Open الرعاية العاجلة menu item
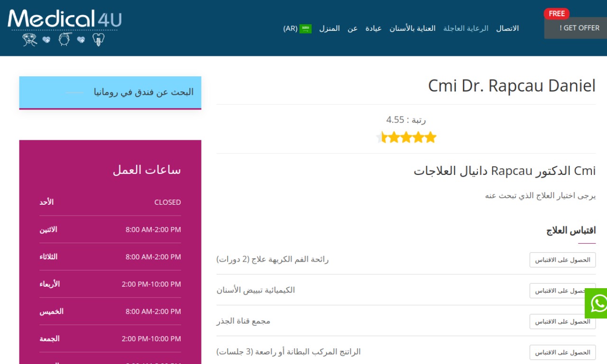Image resolution: width=607 pixels, height=364 pixels. (466, 28)
